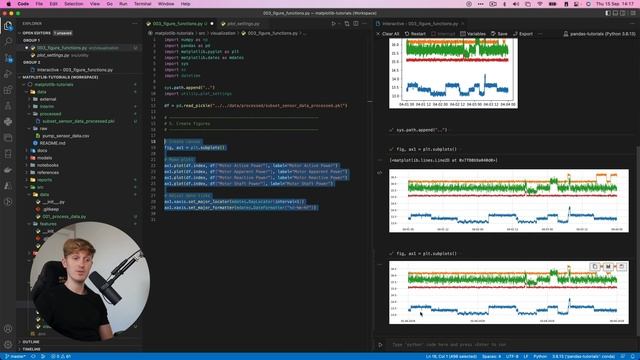
Task: Open the Terminal menu
Action: (x=142, y=4)
